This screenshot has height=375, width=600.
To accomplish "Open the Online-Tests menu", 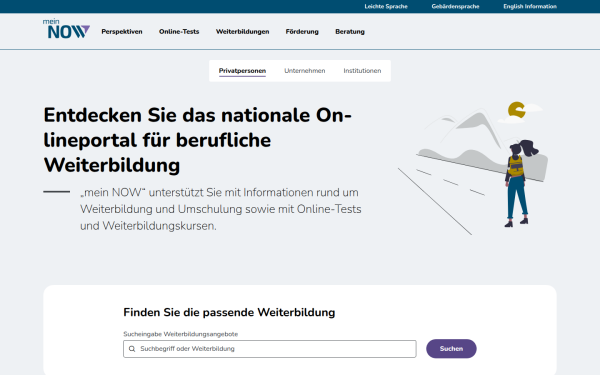I will point(179,32).
